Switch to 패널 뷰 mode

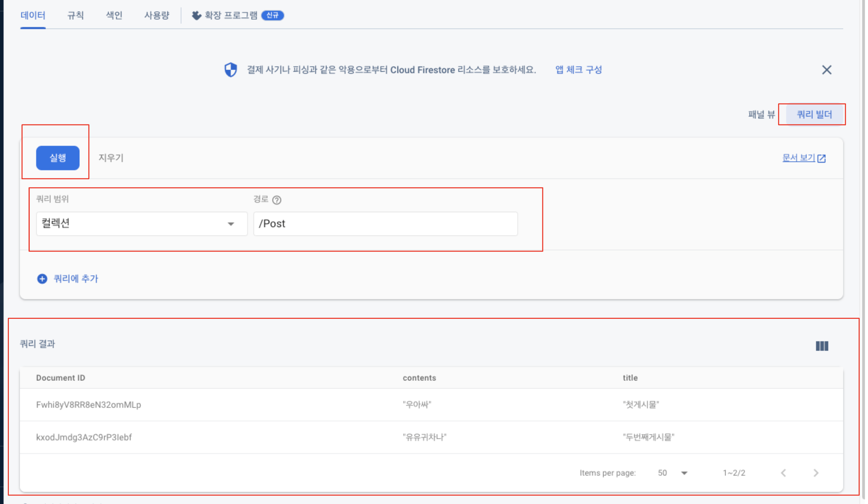(x=761, y=115)
